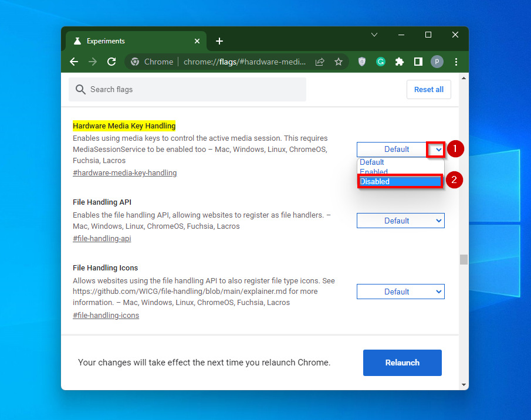Viewport: 531px width, 420px height.
Task: Click the shield extension icon
Action: [361, 62]
